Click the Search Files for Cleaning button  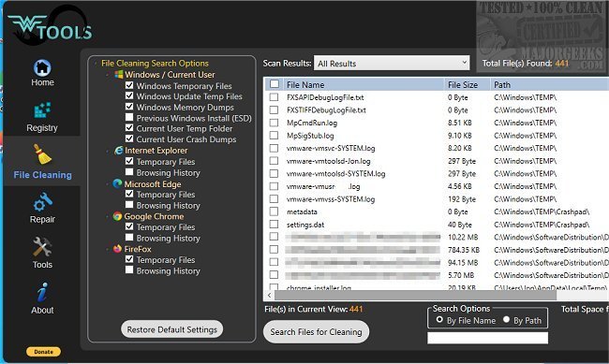316,332
